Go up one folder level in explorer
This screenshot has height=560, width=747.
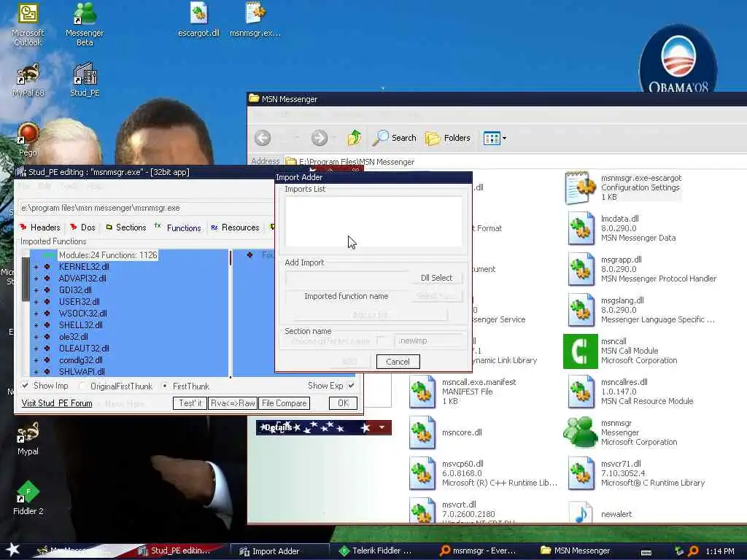coord(354,138)
